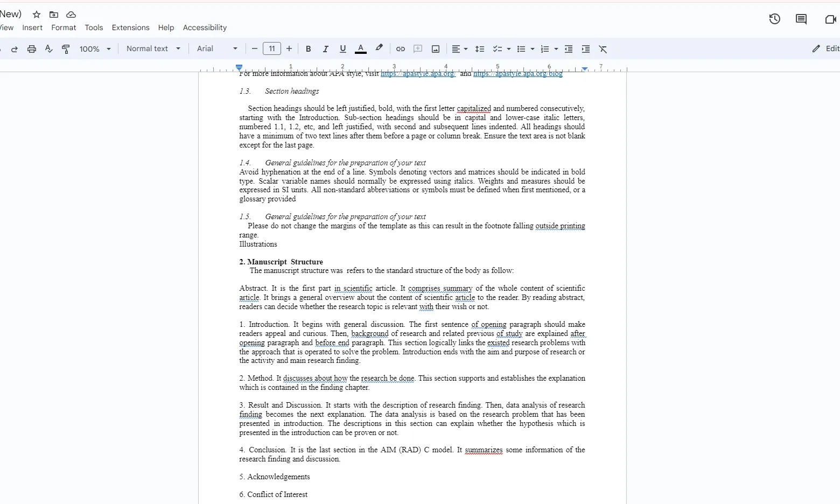Insert an image via the image icon

pos(435,49)
